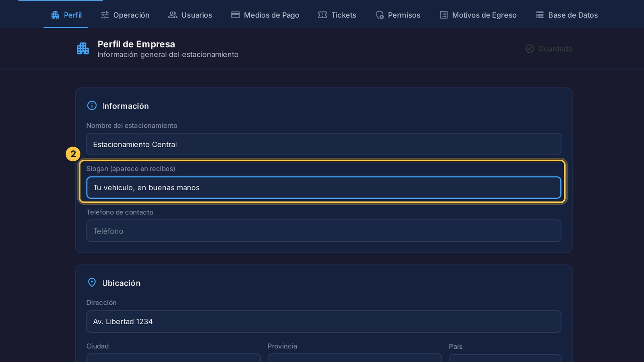The height and width of the screenshot is (362, 644).
Task: Click the Guardado checkmark icon
Action: (530, 49)
